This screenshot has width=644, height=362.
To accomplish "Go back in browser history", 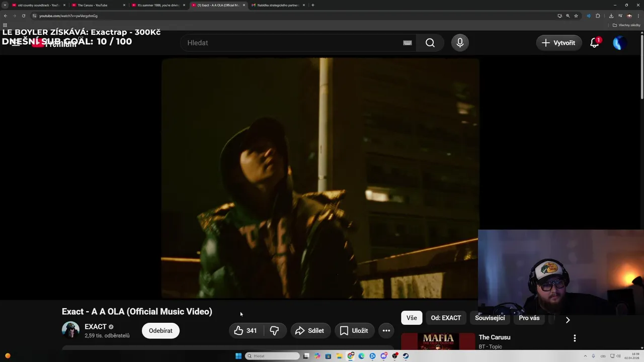I will click(6, 16).
